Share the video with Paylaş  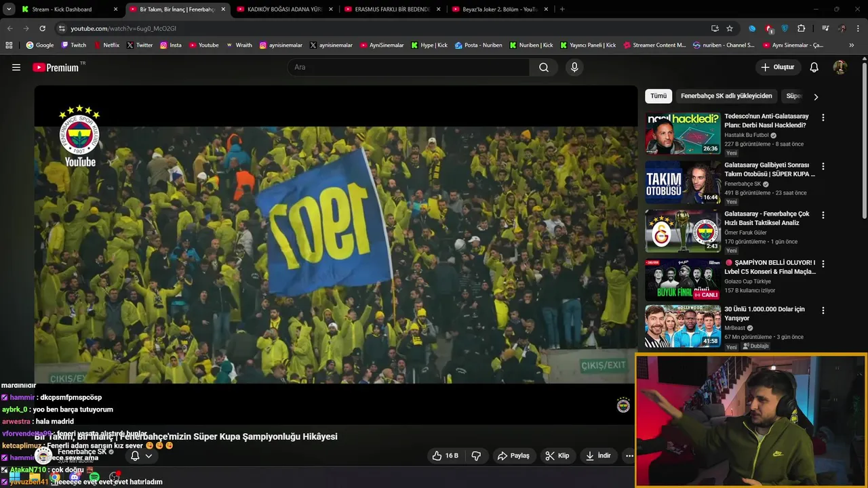pos(513,455)
